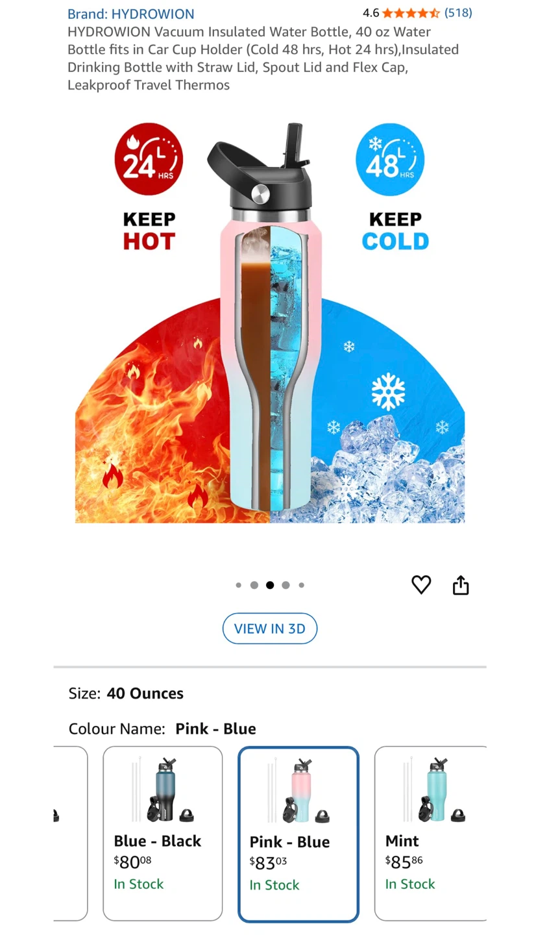Select first image carousel dot
Image resolution: width=560 pixels, height=935 pixels.
pos(239,585)
